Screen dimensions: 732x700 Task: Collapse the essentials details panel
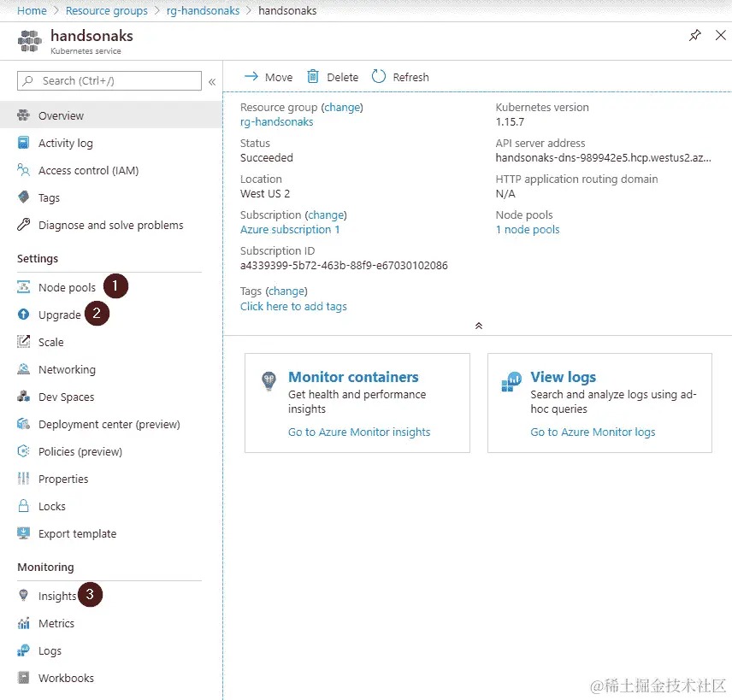click(479, 326)
